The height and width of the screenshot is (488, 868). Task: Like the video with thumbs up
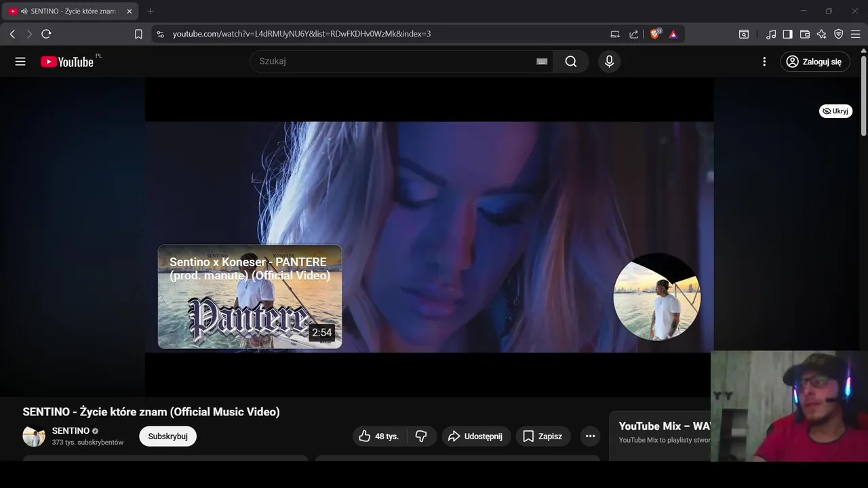[379, 436]
